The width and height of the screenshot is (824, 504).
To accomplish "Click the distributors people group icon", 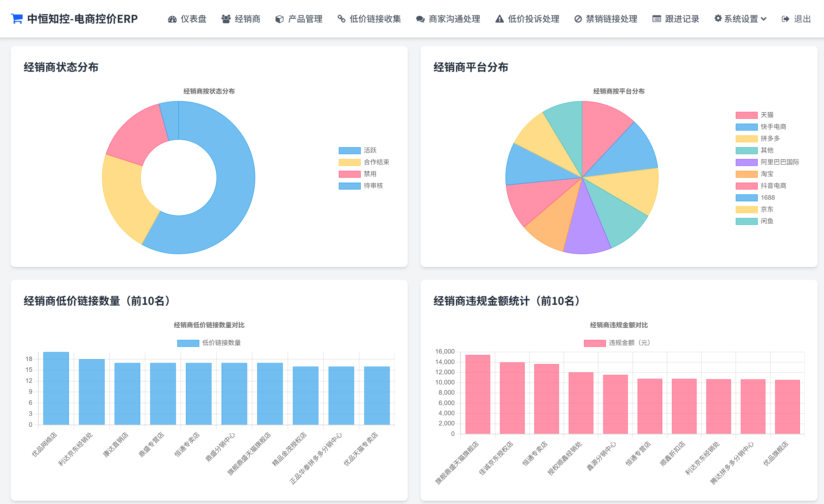I will pos(226,19).
